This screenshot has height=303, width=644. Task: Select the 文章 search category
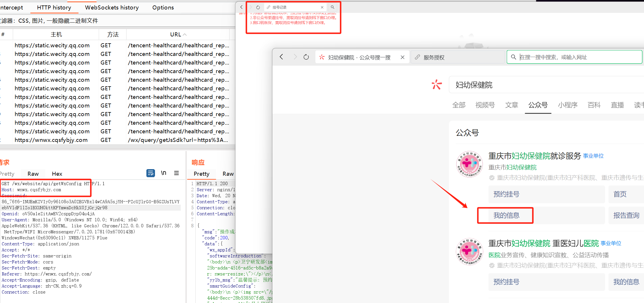pyautogui.click(x=512, y=105)
